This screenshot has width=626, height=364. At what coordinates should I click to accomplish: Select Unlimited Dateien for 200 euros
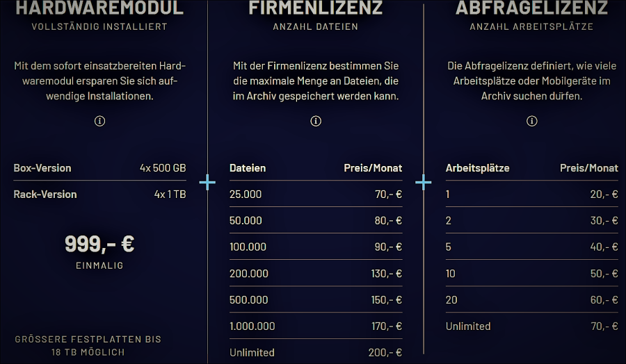tap(316, 352)
